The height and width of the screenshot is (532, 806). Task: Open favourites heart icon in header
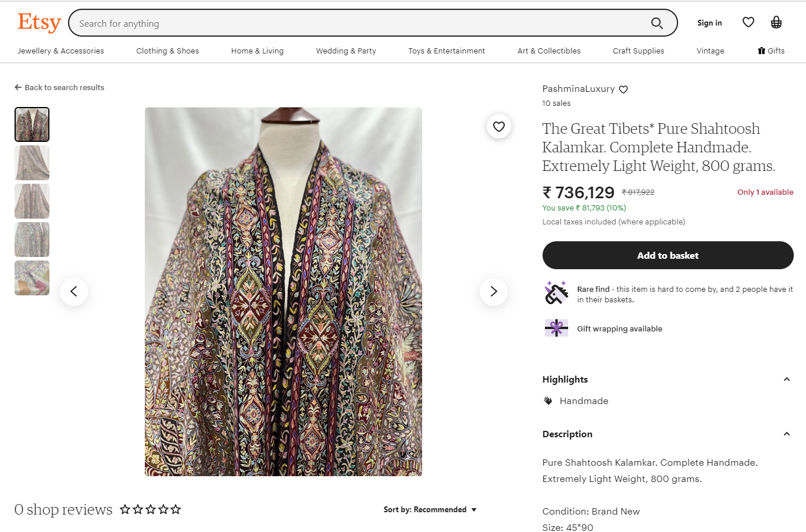click(x=748, y=23)
